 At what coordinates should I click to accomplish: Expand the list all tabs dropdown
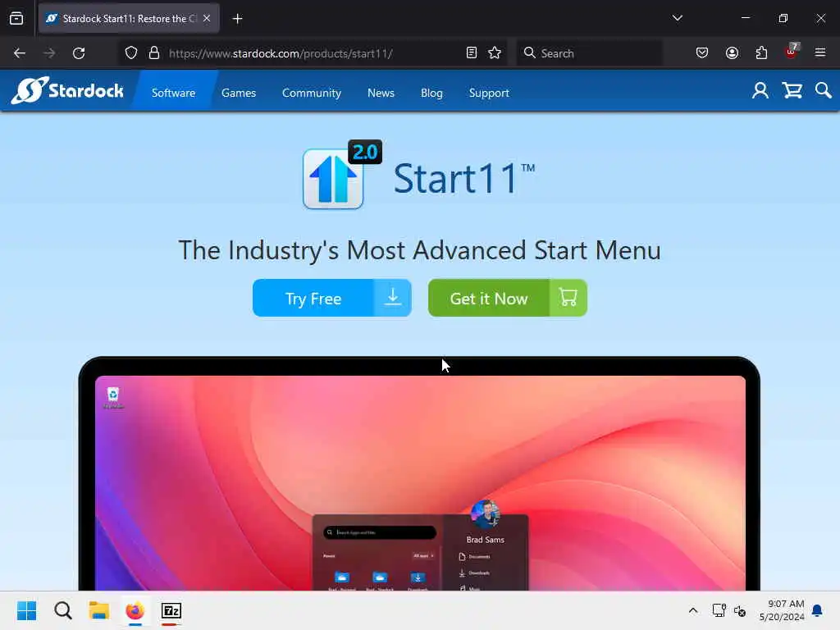(x=677, y=18)
